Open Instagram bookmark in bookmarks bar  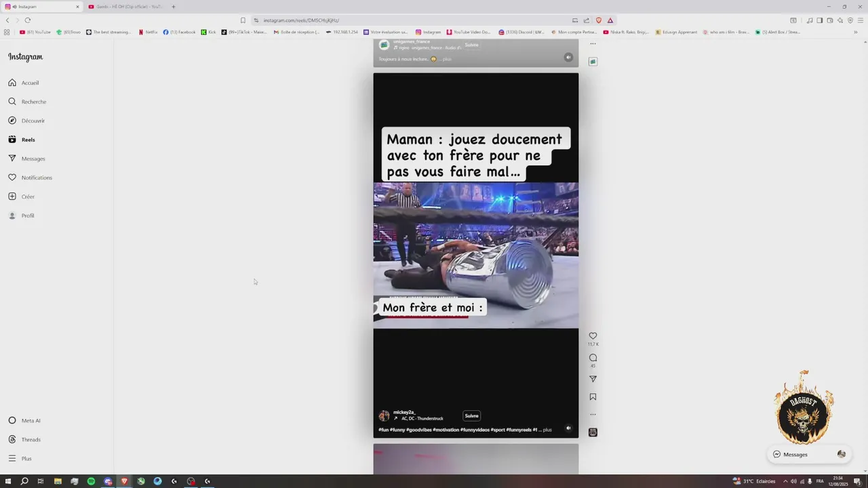point(428,32)
